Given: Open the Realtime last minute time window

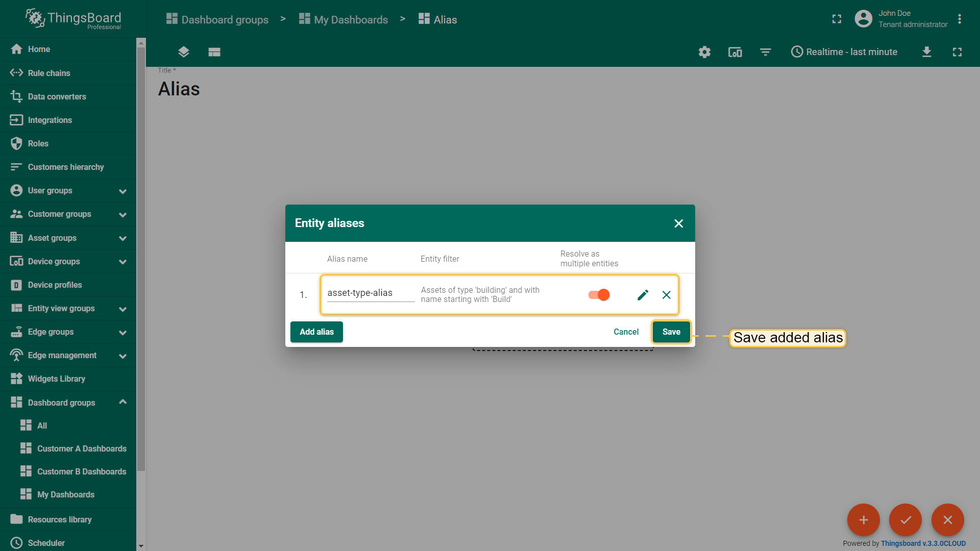Looking at the screenshot, I should click(844, 52).
